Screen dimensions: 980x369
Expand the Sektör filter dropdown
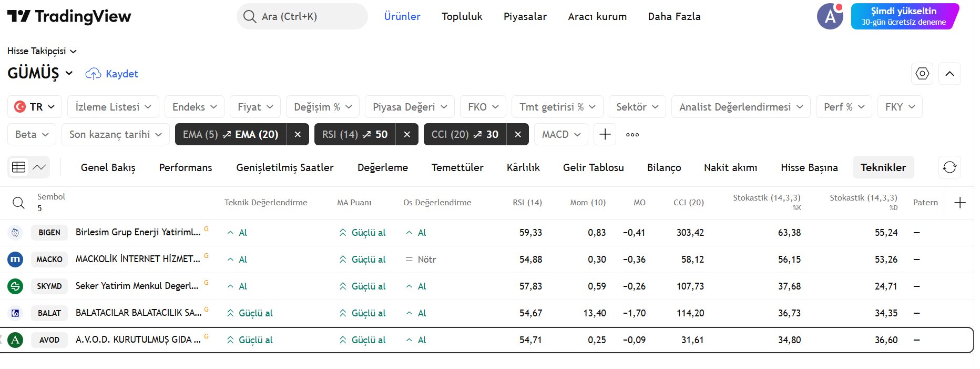click(637, 107)
